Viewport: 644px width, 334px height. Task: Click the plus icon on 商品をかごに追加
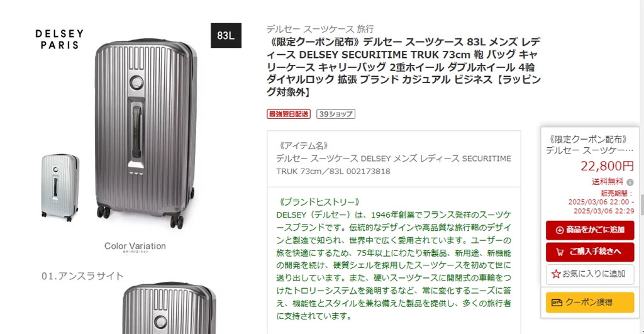pos(559,230)
